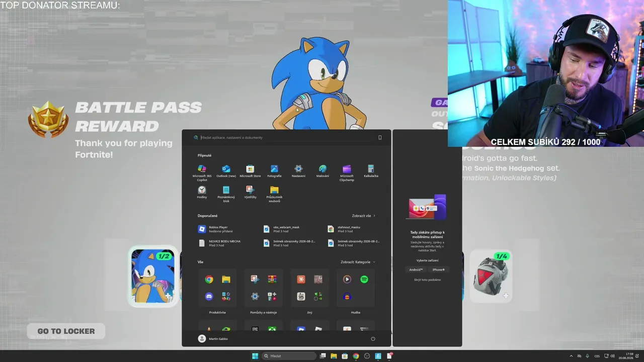This screenshot has width=644, height=362.
Task: Open Pomůcky a nástroje category label
Action: (x=264, y=312)
